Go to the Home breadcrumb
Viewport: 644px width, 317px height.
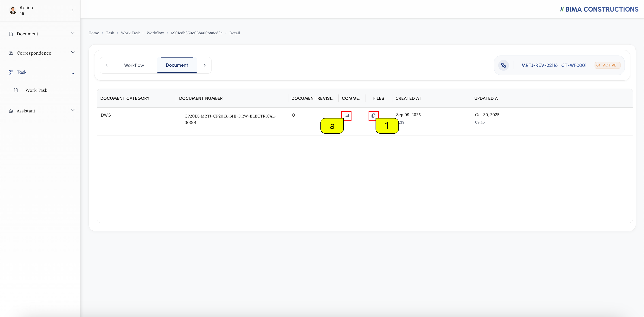pyautogui.click(x=93, y=33)
